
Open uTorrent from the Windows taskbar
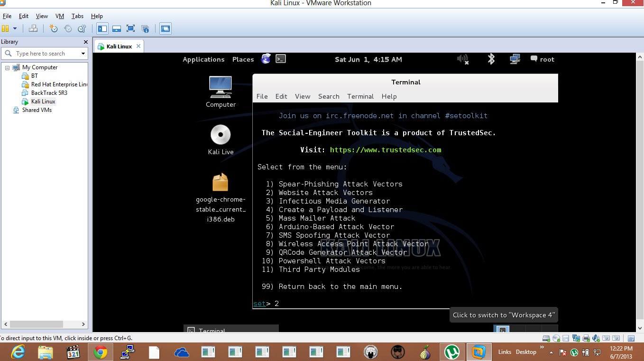(x=452, y=352)
